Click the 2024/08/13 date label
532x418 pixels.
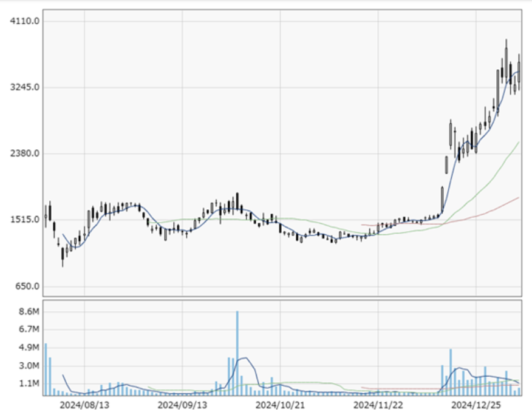coord(84,405)
